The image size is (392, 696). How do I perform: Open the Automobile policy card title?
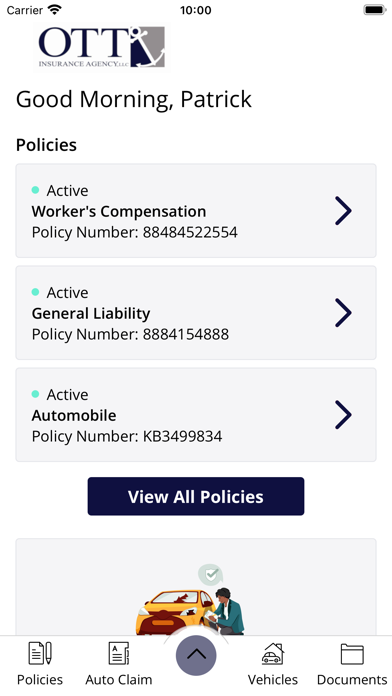(74, 415)
